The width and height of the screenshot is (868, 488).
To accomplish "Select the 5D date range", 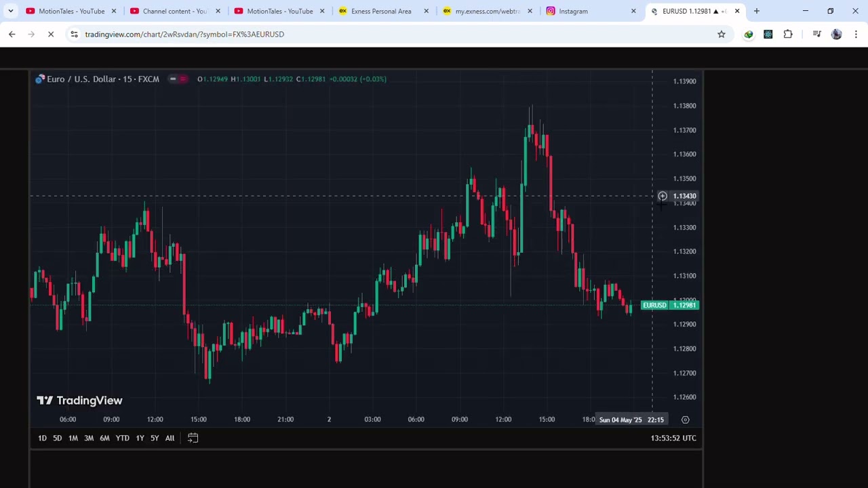I will point(57,438).
